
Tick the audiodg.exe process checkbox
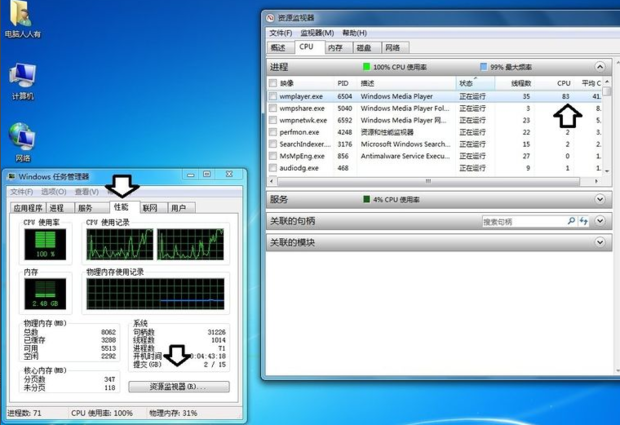pyautogui.click(x=272, y=168)
